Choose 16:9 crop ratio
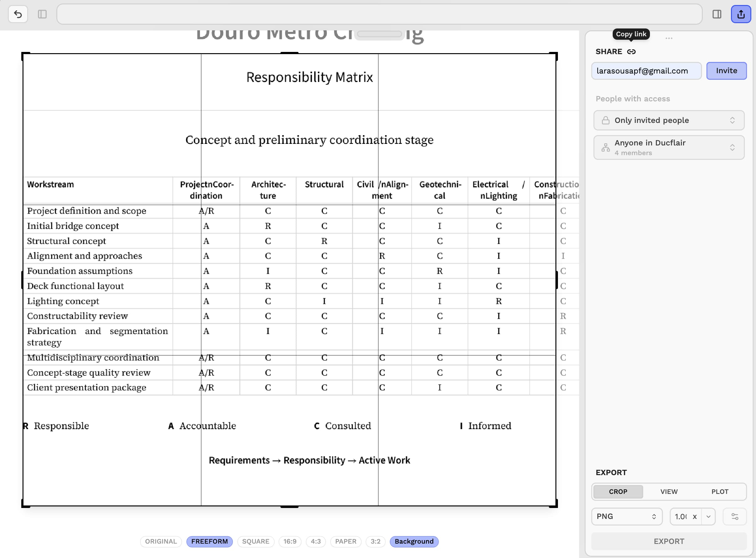This screenshot has height=558, width=756. [x=290, y=541]
